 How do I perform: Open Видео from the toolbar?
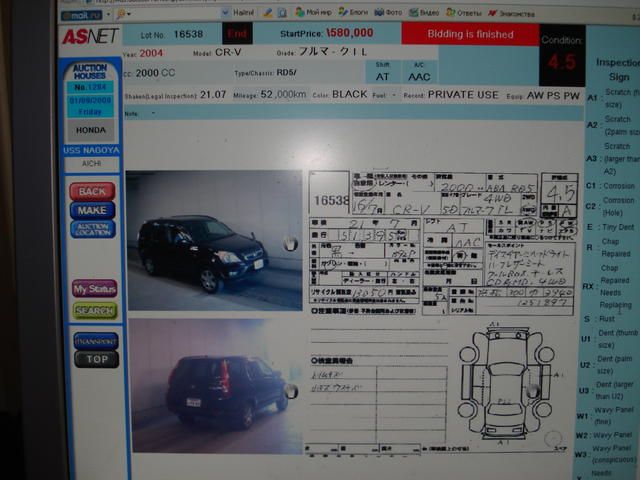coord(424,13)
